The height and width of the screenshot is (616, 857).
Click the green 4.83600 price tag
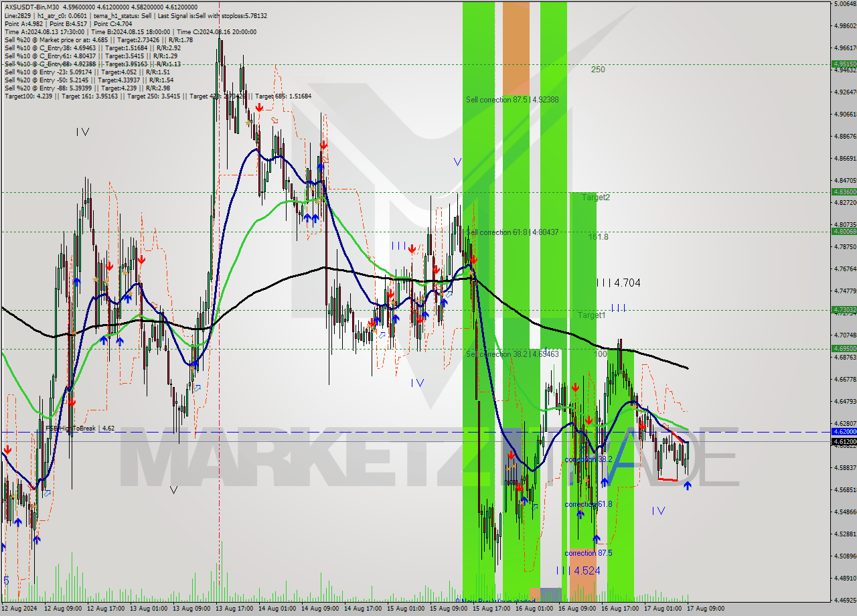(844, 191)
